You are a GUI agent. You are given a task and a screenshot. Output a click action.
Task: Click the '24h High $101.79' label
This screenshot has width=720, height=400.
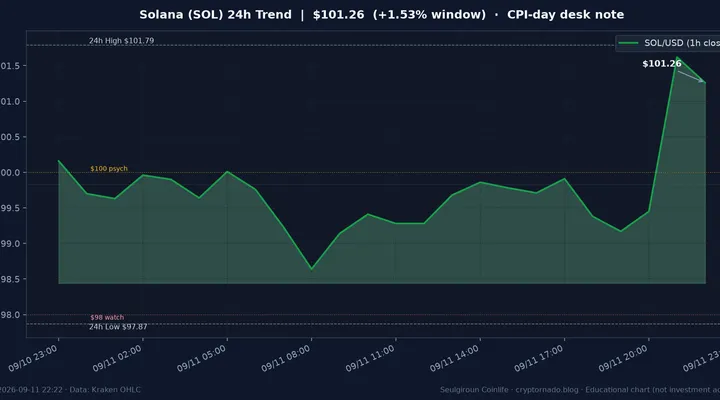tap(121, 40)
